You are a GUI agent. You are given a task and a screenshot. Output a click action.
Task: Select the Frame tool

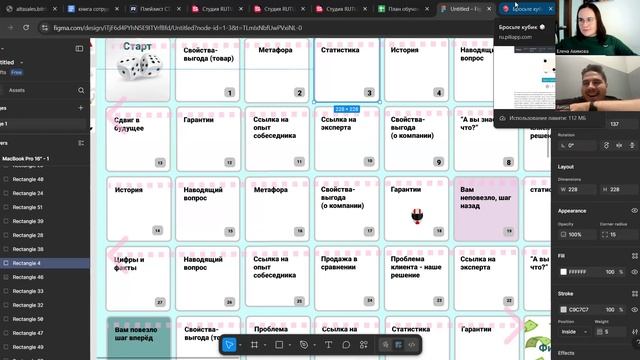click(x=254, y=345)
